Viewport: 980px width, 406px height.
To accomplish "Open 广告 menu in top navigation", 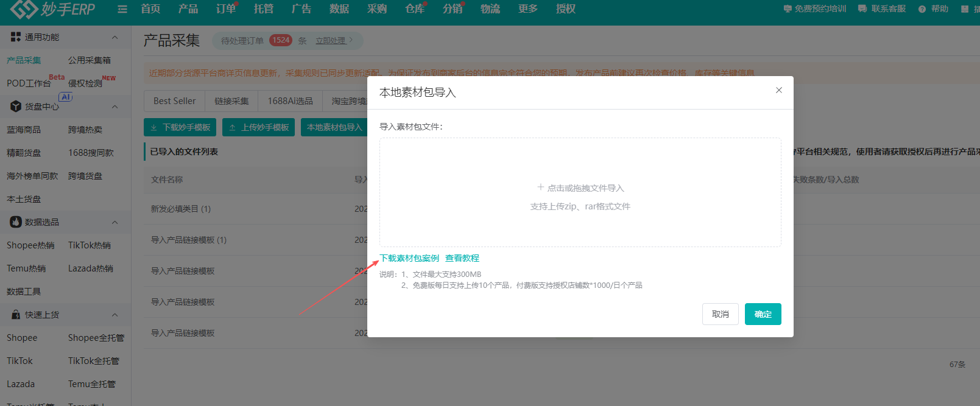I will click(x=301, y=9).
